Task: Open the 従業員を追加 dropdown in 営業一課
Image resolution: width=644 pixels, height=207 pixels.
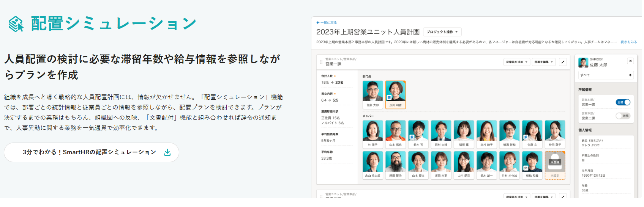Action: tap(516, 62)
